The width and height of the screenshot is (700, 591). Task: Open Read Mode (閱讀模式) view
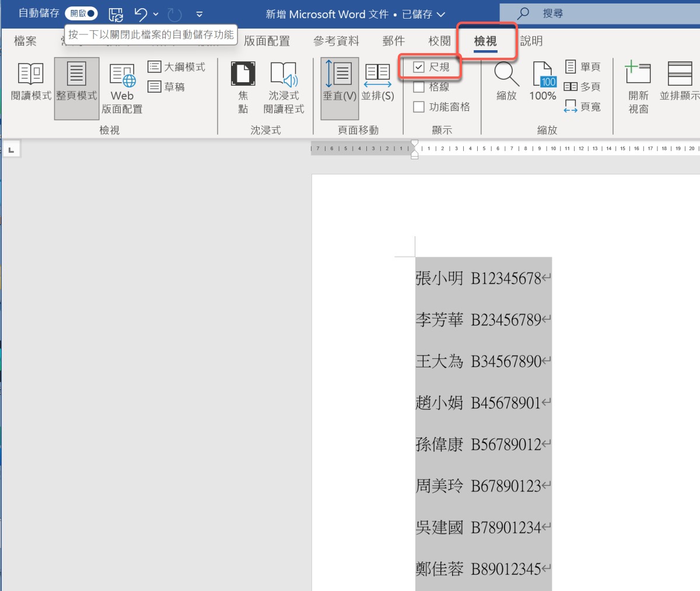(x=31, y=82)
